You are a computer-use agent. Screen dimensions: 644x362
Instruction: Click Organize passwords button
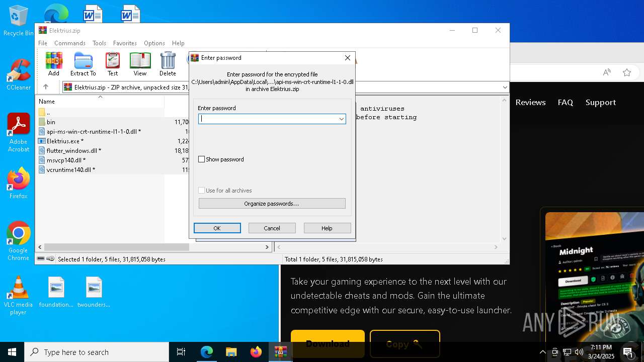point(272,204)
